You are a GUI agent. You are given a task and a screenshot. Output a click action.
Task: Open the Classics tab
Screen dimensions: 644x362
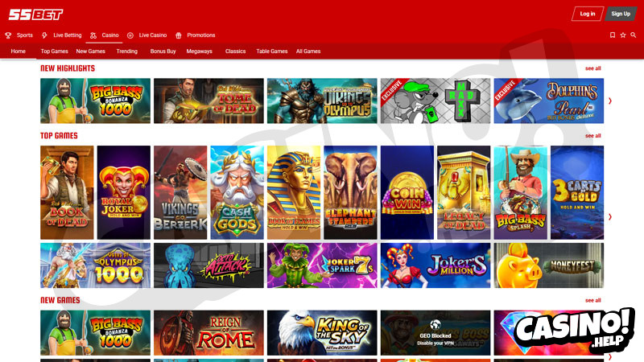(235, 51)
